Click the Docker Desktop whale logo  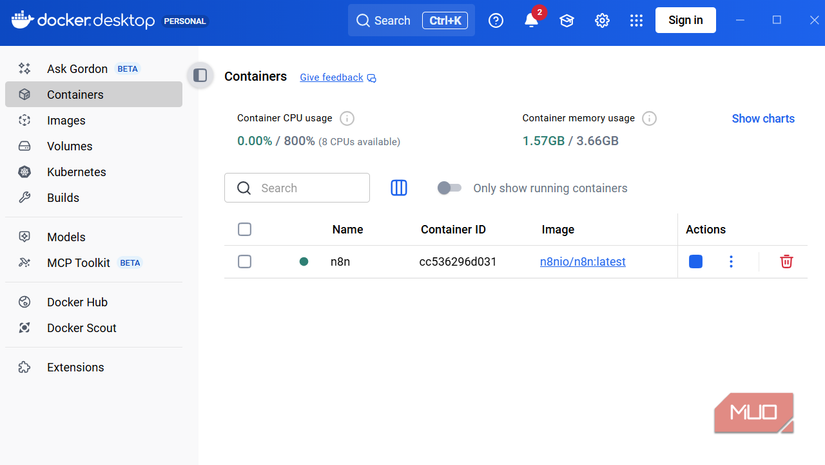(22, 20)
